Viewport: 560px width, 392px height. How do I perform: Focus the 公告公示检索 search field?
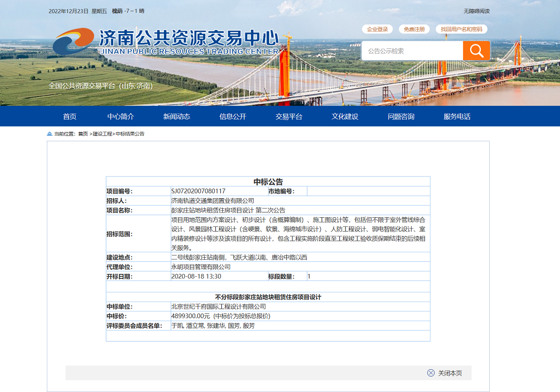point(412,51)
